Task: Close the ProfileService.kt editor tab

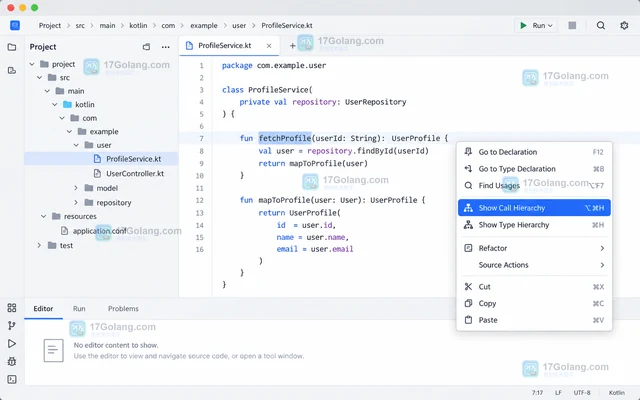Action: click(x=269, y=46)
